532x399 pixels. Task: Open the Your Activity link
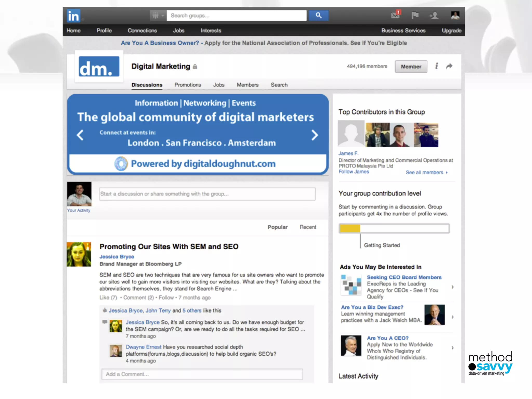tap(79, 210)
